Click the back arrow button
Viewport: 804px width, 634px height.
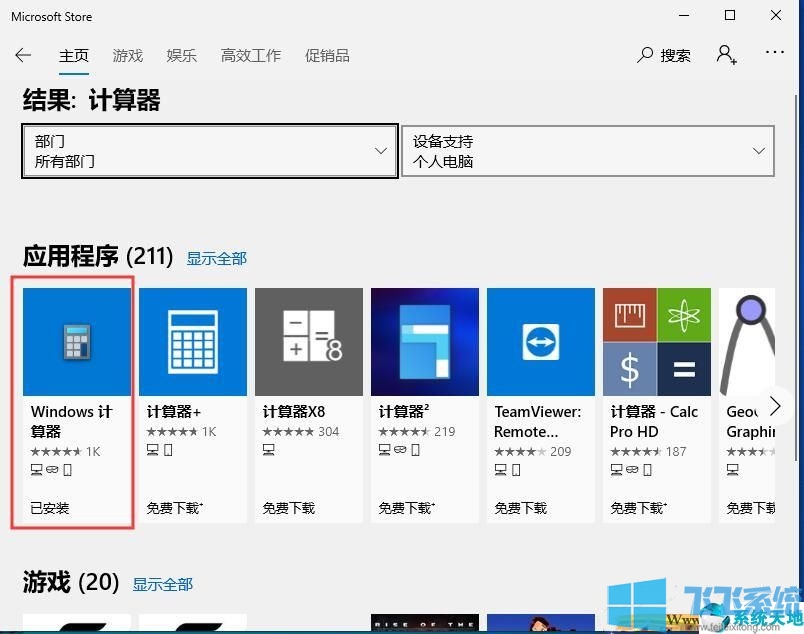23,55
